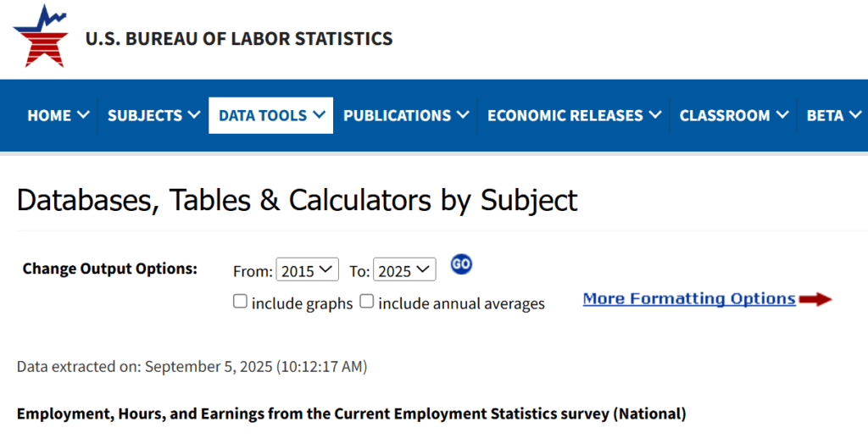
Task: Check include annual averages box
Action: pyautogui.click(x=366, y=301)
